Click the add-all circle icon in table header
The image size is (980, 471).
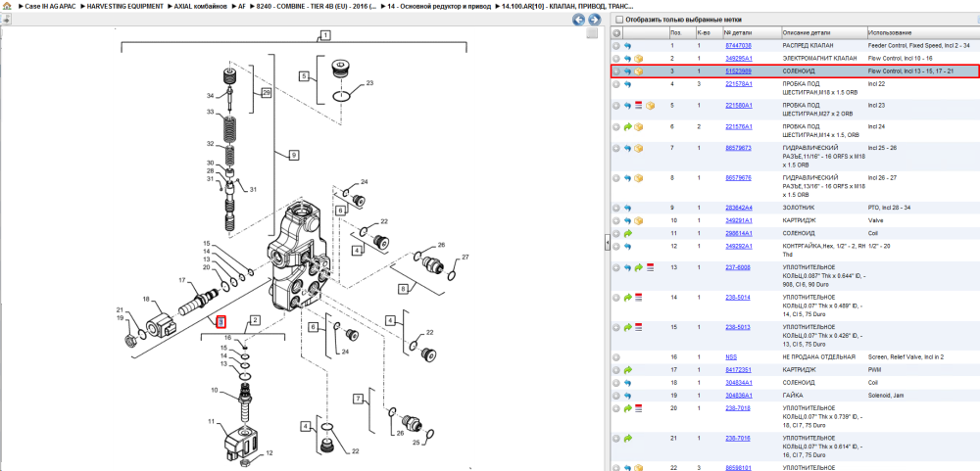(616, 33)
